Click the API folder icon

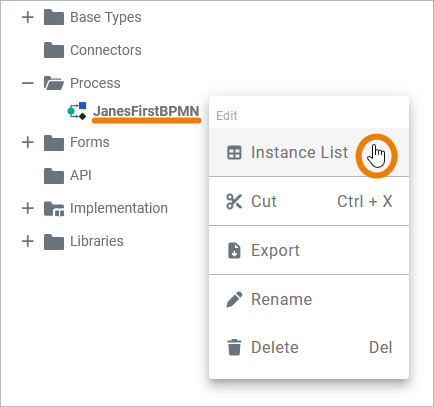coord(54,176)
